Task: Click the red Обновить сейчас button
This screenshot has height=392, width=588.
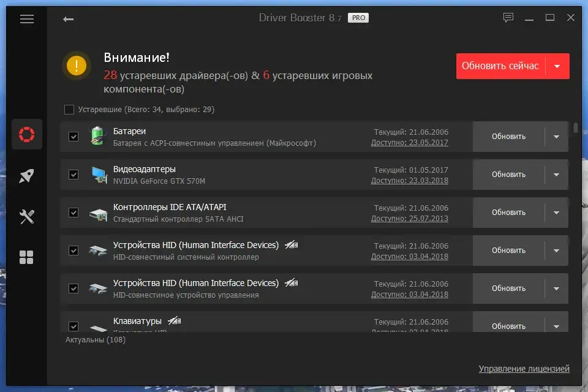Action: coord(500,66)
